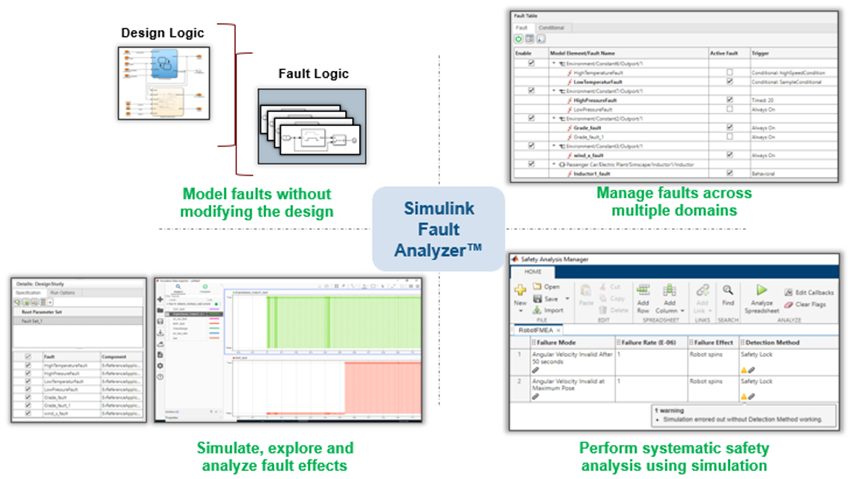This screenshot has height=479, width=861.
Task: Click the Inspect magnifier icon in Simulation Data Inspector
Action: click(x=178, y=286)
